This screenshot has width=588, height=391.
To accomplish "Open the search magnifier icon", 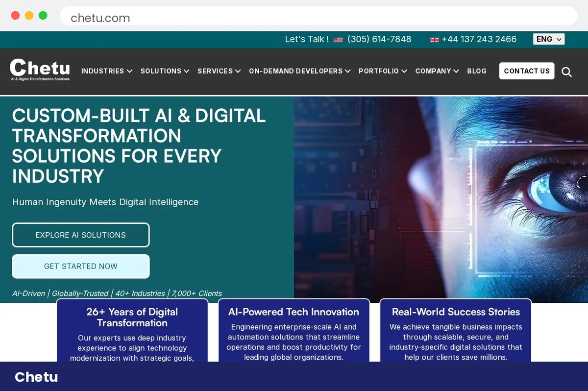I will point(566,72).
